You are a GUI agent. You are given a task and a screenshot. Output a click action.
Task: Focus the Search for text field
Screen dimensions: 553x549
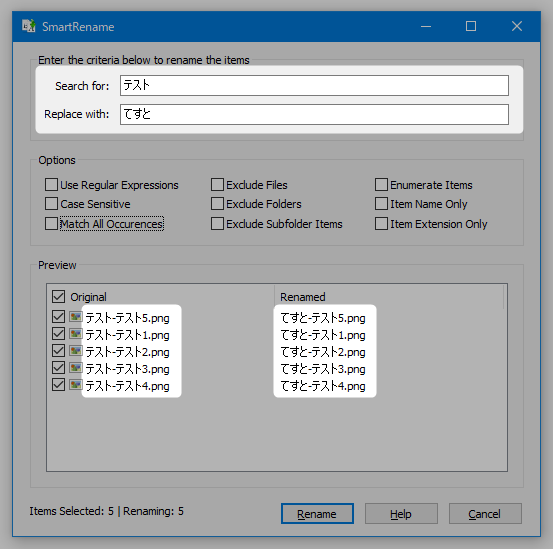coord(314,85)
